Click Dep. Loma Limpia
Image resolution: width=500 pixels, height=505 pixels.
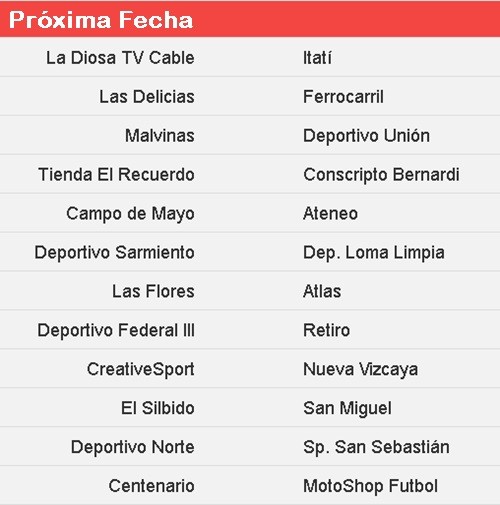pyautogui.click(x=374, y=252)
